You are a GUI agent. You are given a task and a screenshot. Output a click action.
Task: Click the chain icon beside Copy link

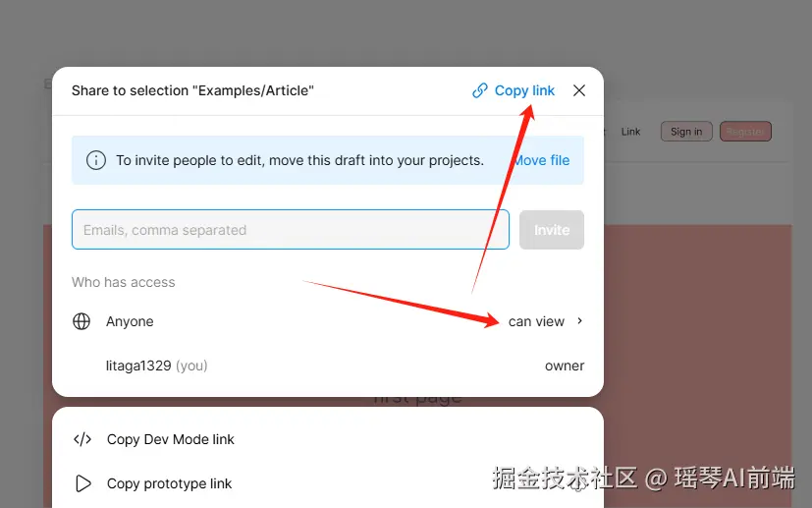[x=480, y=90]
